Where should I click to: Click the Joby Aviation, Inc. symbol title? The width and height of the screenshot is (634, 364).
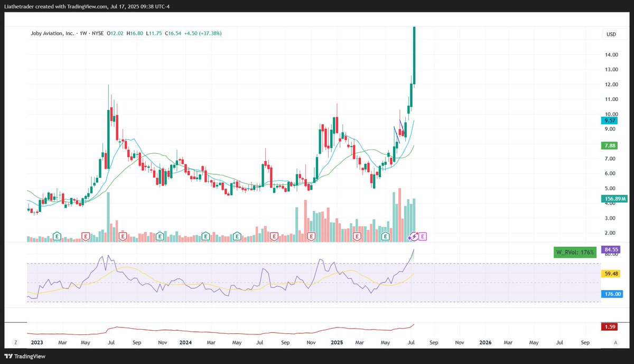coord(52,33)
